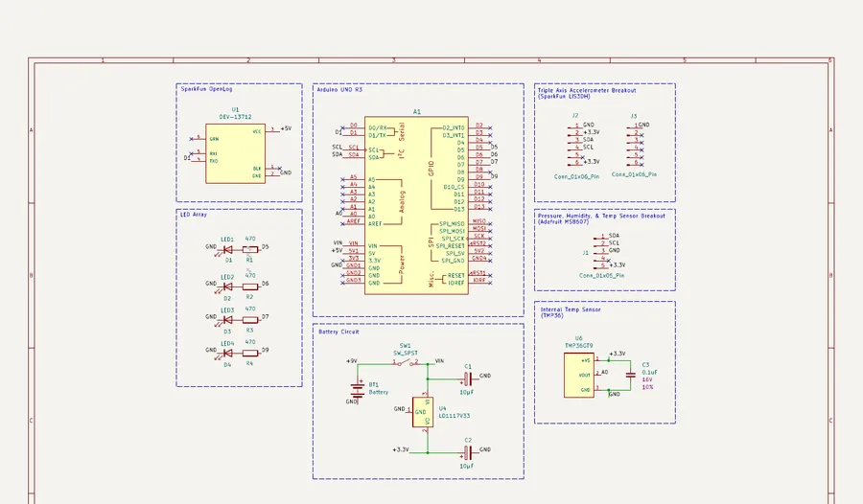
Task: Click the 'SPI_MISO' pin name on Arduino
Action: [x=452, y=224]
